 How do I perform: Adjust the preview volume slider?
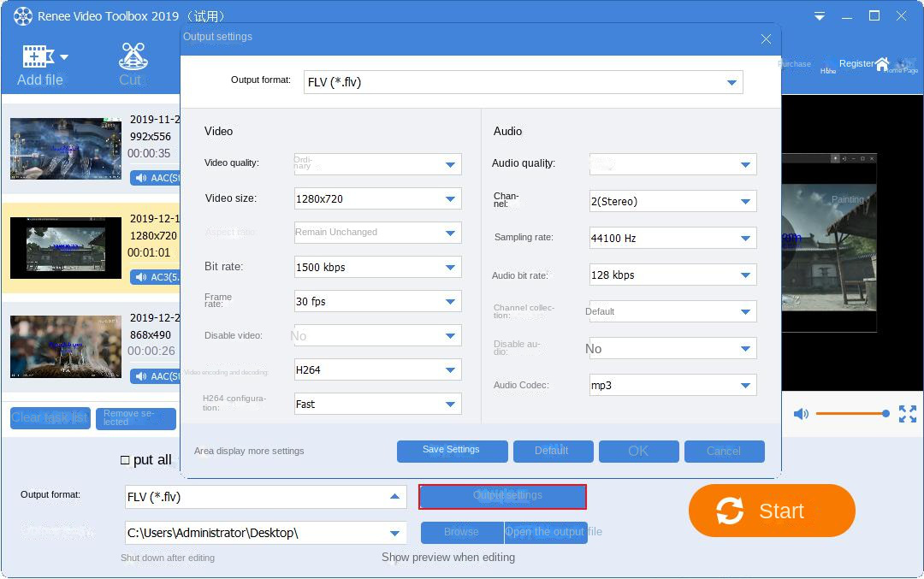850,414
